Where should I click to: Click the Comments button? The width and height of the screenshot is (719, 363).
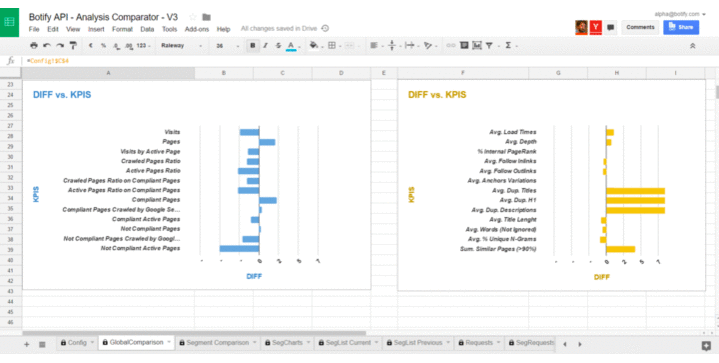coord(640,27)
